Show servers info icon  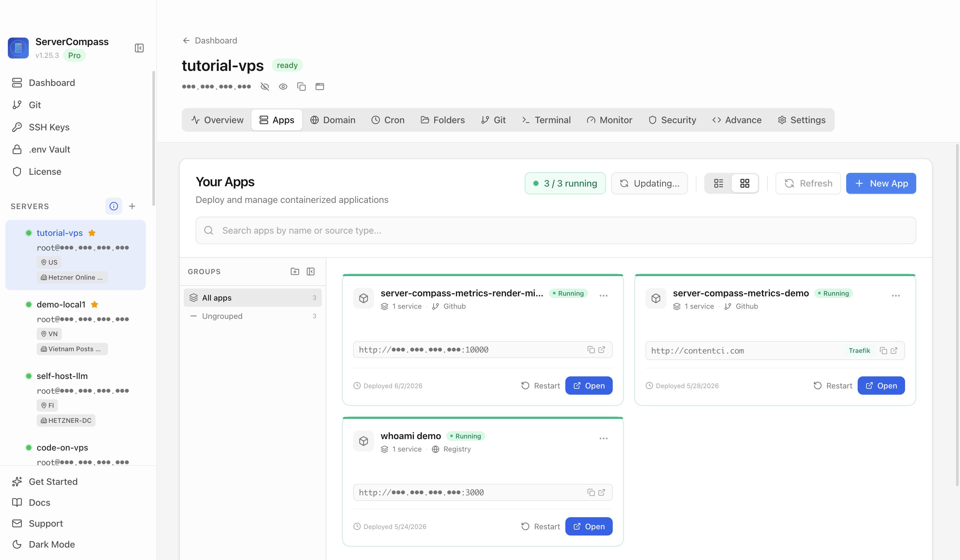[113, 206]
